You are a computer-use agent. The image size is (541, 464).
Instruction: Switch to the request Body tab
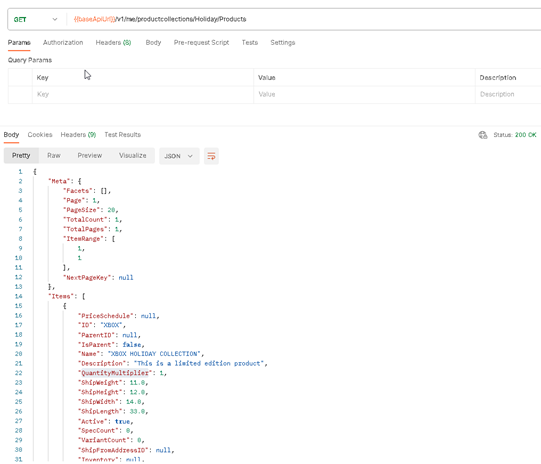click(x=153, y=42)
